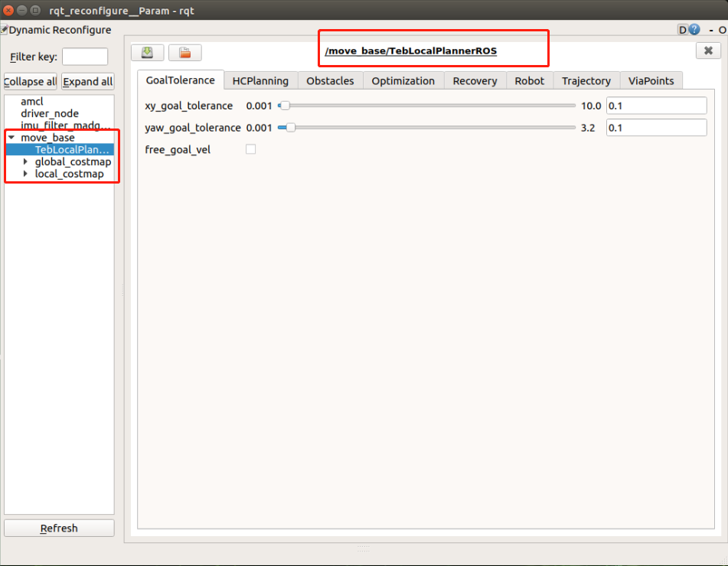The image size is (728, 566).
Task: Click the xy_goal_tolerance slider handle
Action: click(284, 106)
